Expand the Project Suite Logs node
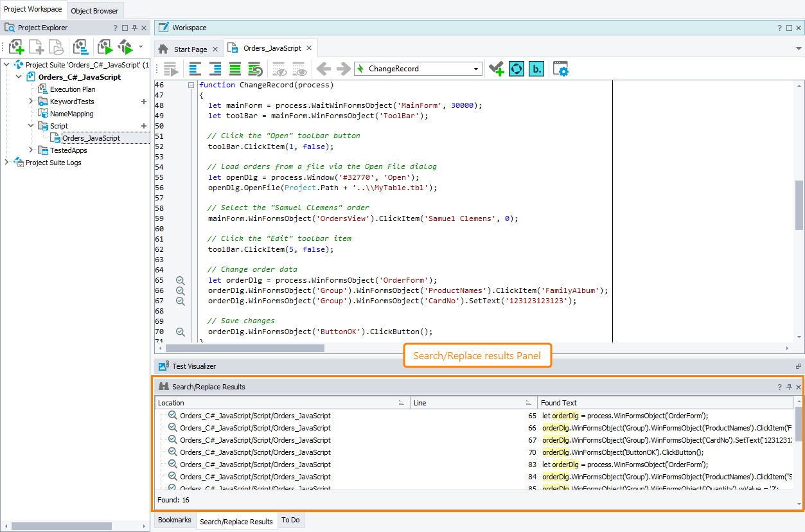 click(7, 163)
